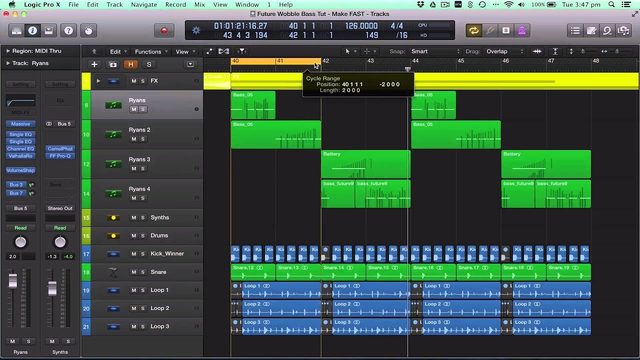Click the Synths track yellow icon
The image size is (640, 360).
(x=113, y=218)
